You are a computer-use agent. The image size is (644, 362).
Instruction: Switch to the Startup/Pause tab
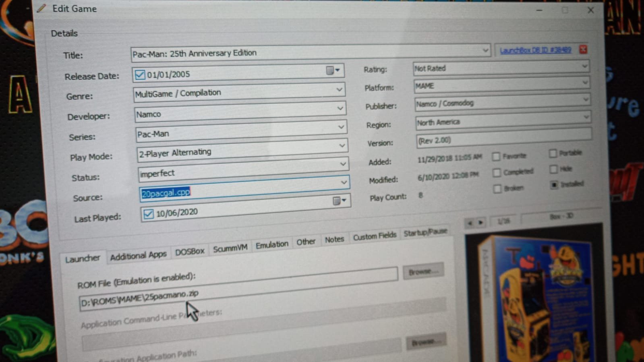pos(425,232)
